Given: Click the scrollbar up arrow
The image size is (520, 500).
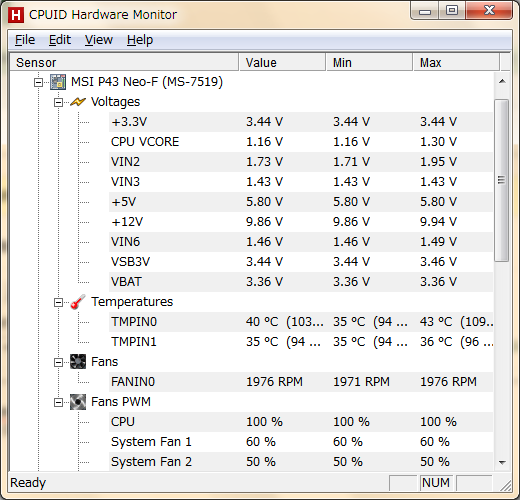Looking at the screenshot, I should click(x=502, y=81).
